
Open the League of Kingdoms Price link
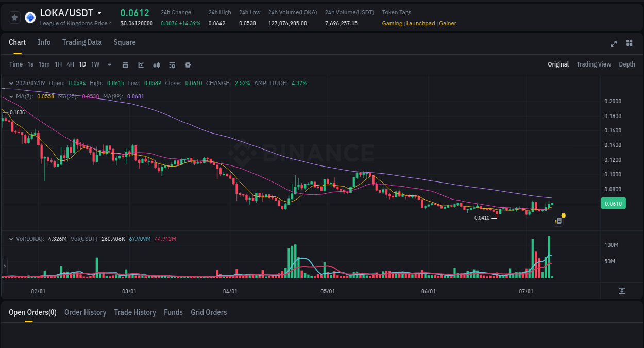click(x=76, y=23)
